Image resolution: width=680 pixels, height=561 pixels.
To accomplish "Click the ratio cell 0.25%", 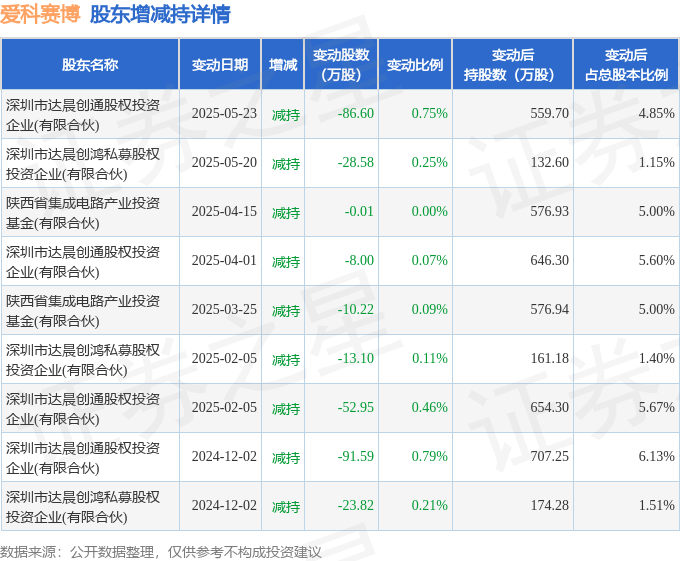I will pyautogui.click(x=429, y=163).
